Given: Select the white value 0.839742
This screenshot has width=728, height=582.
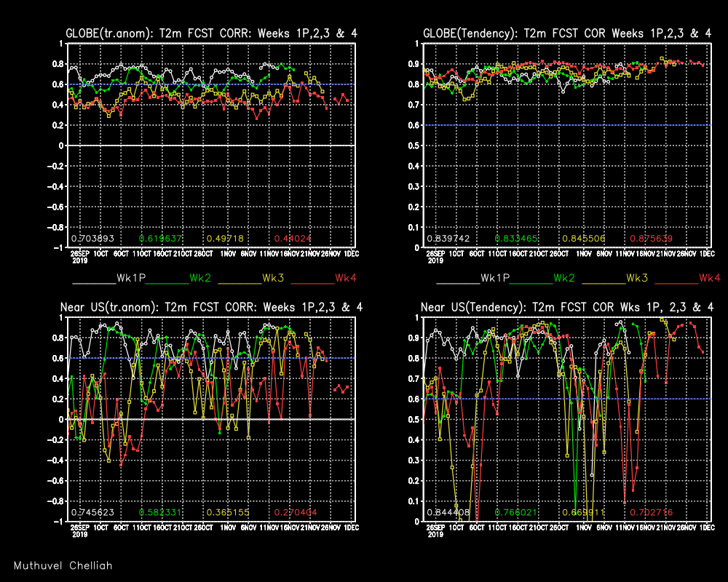Looking at the screenshot, I should click(448, 239).
